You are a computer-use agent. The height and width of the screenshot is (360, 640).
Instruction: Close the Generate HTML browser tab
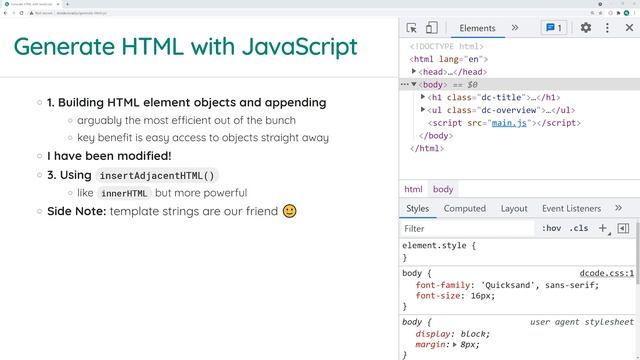[58, 4]
